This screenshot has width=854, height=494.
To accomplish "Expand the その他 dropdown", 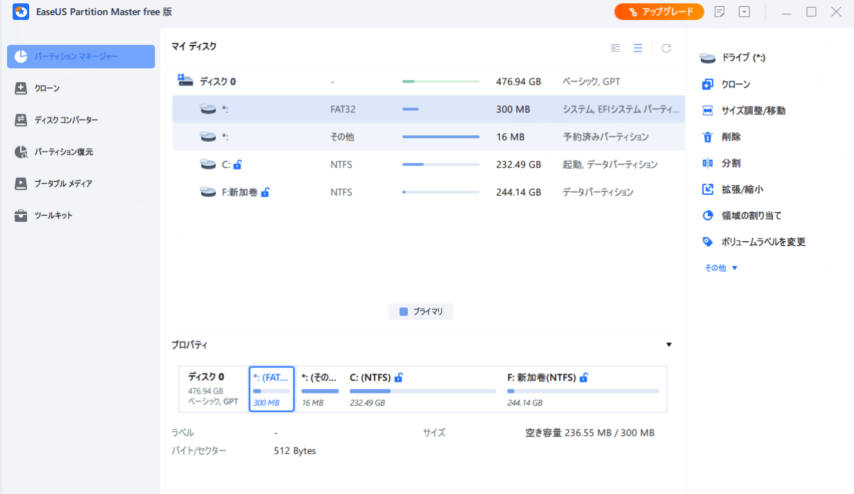I will pyautogui.click(x=721, y=268).
